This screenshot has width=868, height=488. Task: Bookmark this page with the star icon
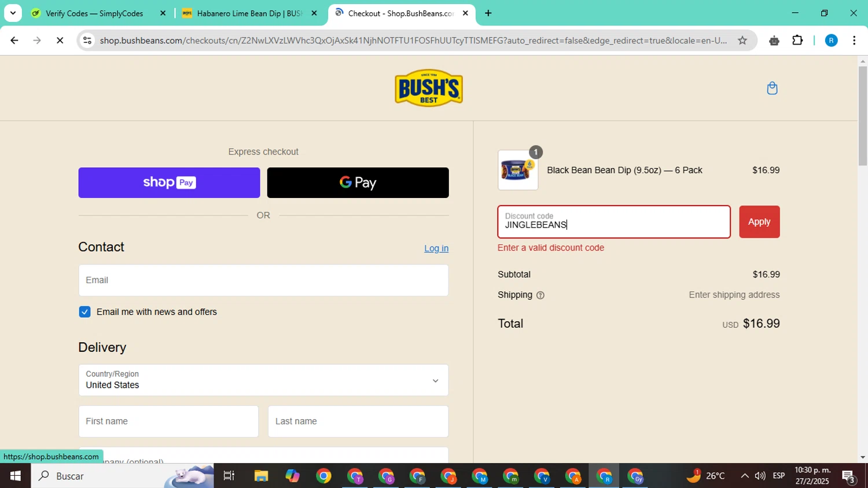pos(742,41)
